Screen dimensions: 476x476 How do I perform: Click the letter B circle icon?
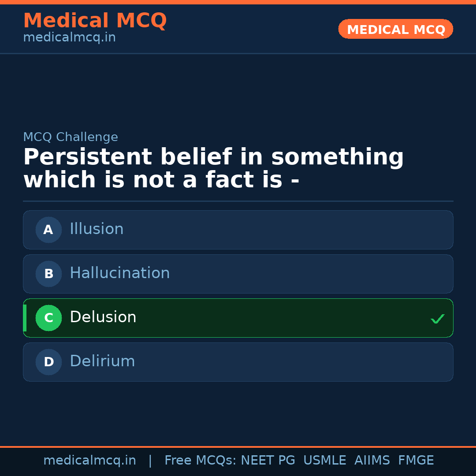pyautogui.click(x=48, y=274)
